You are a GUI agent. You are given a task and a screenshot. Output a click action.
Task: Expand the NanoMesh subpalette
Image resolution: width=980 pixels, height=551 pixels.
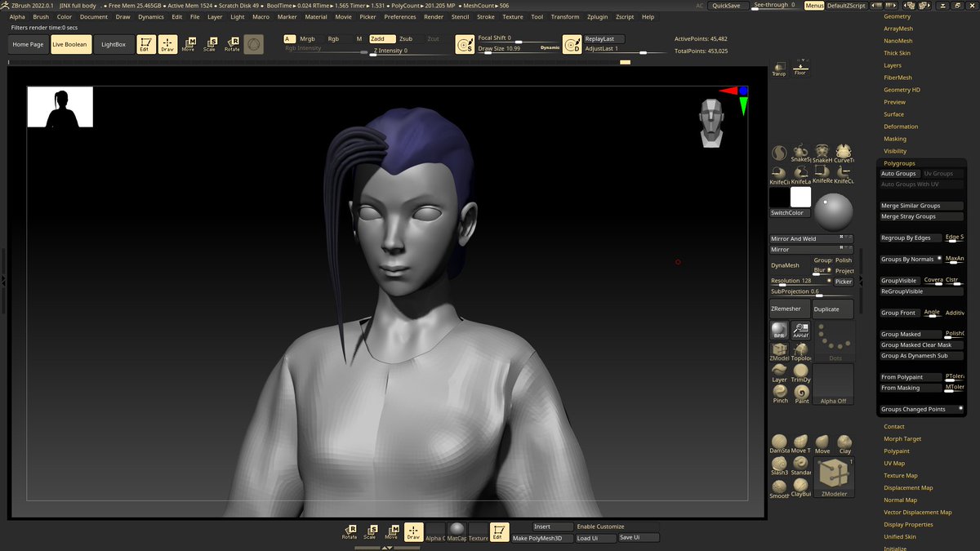(x=898, y=41)
